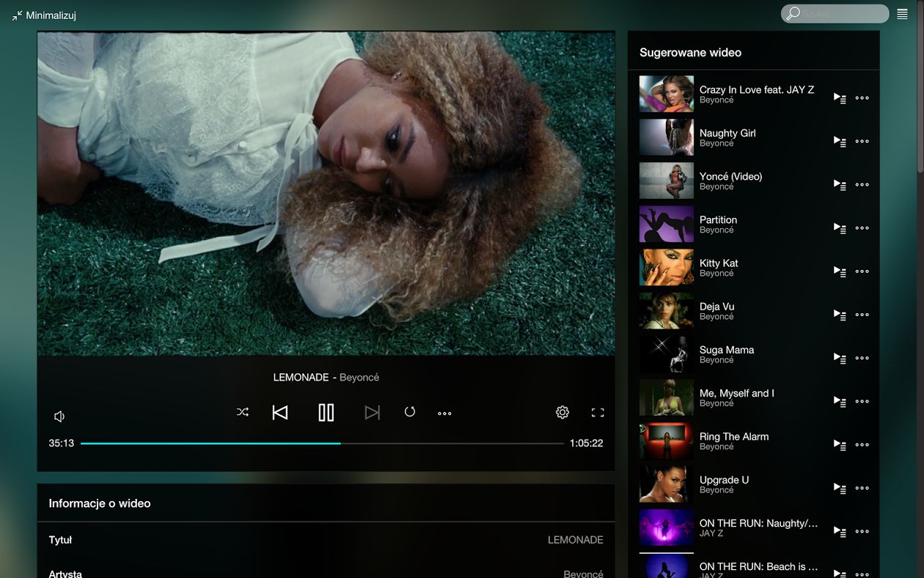This screenshot has height=578, width=924.
Task: Play the Crazy In Love thumbnail
Action: click(x=667, y=94)
